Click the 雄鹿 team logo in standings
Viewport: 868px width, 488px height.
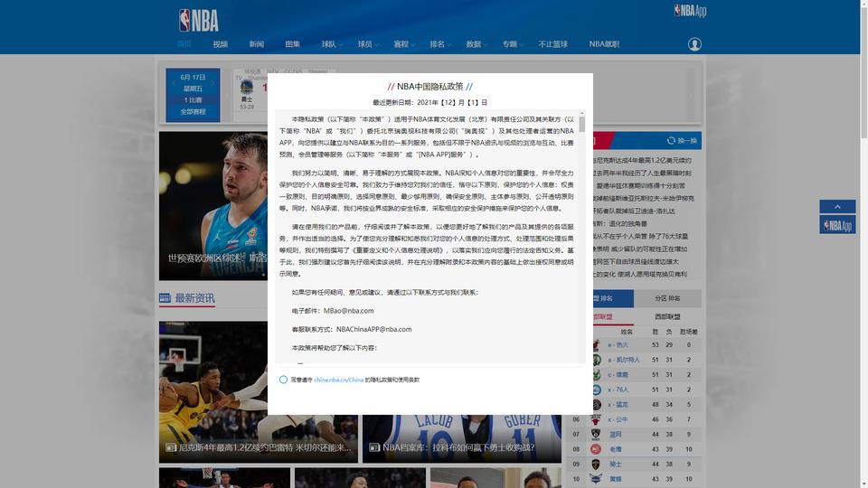(x=596, y=374)
